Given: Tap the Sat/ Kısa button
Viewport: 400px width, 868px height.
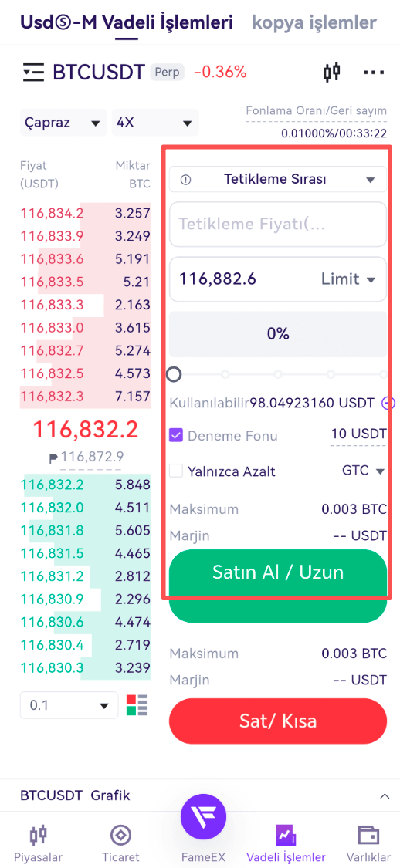Looking at the screenshot, I should pos(277,721).
